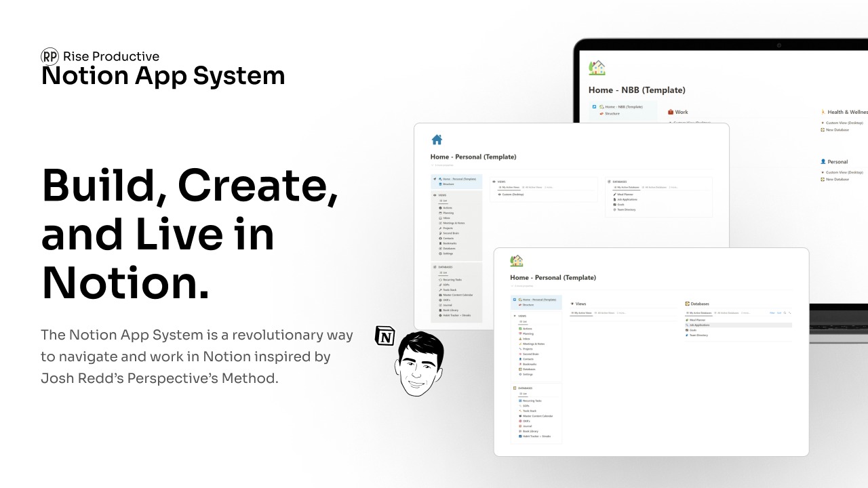Open '2 more...' under DATABASES in middle window
This screenshot has height=488, width=868.
coord(673,187)
